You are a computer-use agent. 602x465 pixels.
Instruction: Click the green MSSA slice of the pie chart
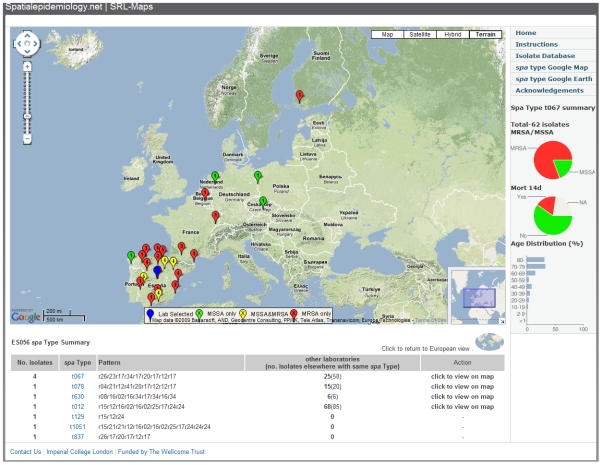[x=563, y=167]
